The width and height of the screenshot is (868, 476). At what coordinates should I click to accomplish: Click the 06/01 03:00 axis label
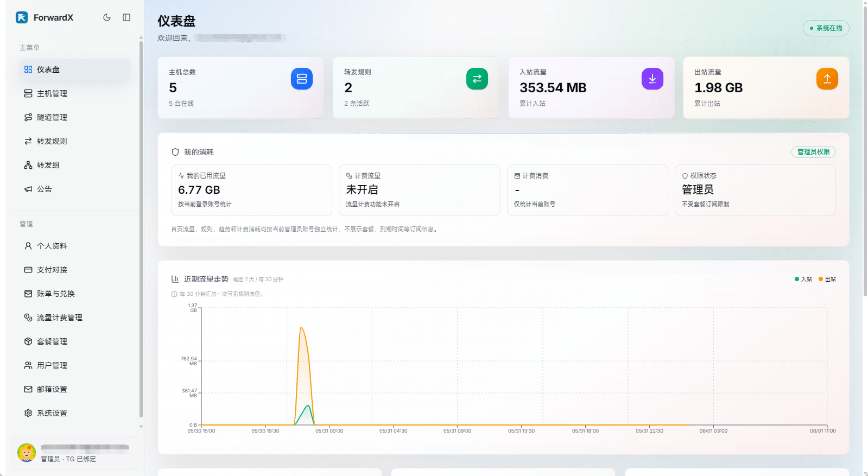[x=713, y=431]
